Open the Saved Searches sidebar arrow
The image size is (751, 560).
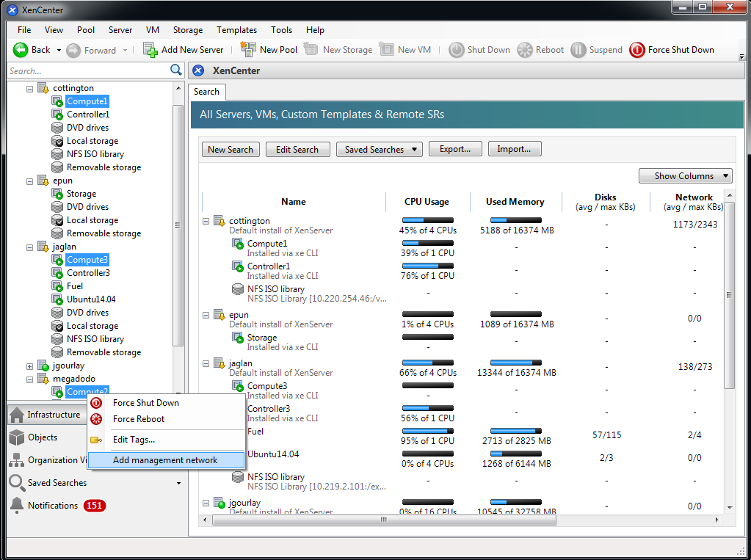178,484
